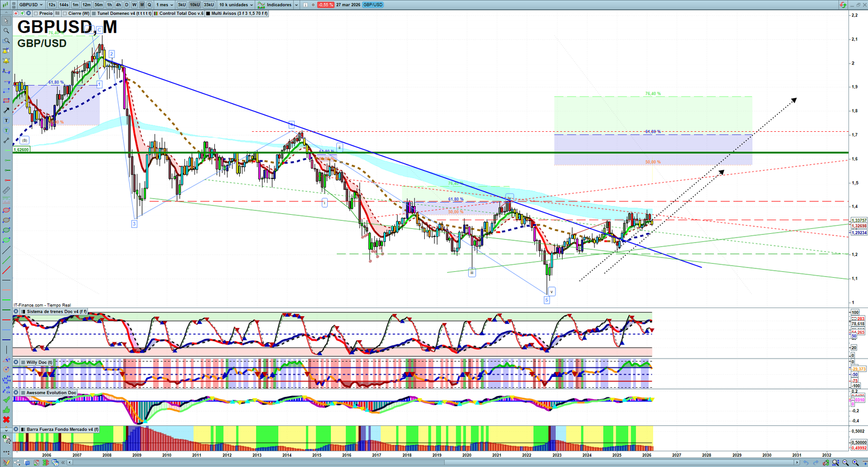
Task: Click the red X delete icon
Action: tap(6, 420)
